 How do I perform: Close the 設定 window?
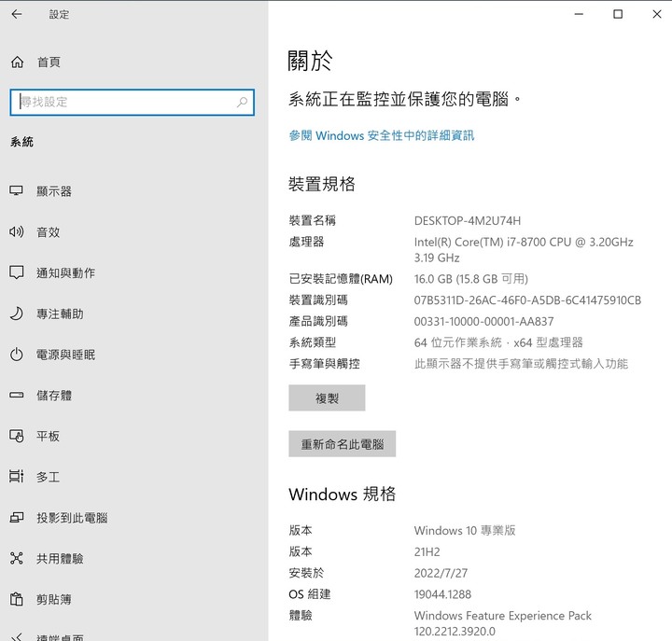click(x=656, y=14)
